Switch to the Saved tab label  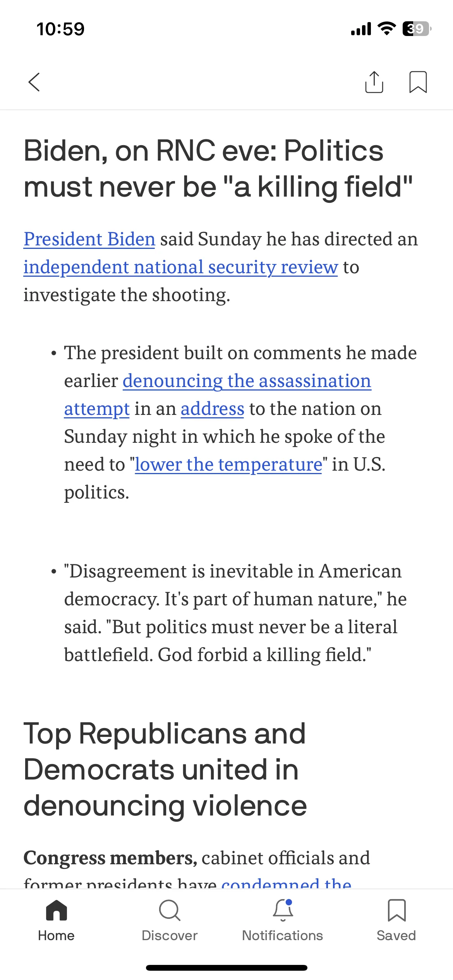tap(396, 935)
